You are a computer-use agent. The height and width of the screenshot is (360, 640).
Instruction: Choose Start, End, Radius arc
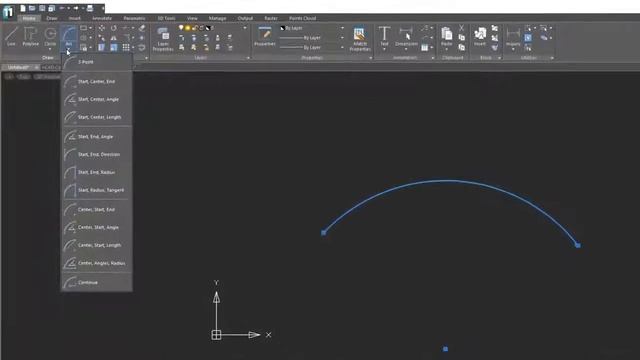97,172
